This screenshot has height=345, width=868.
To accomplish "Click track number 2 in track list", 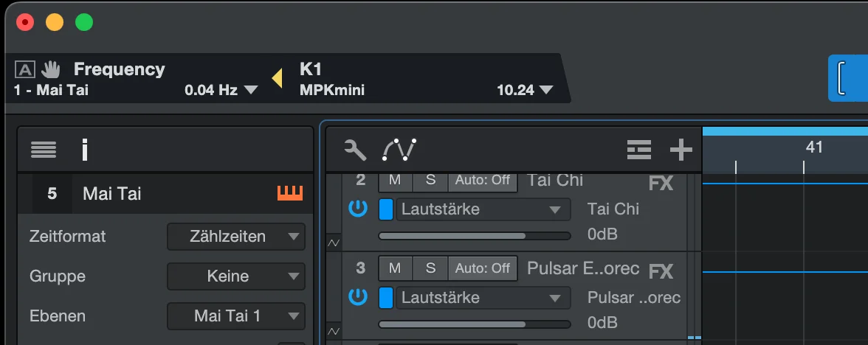I will [360, 180].
